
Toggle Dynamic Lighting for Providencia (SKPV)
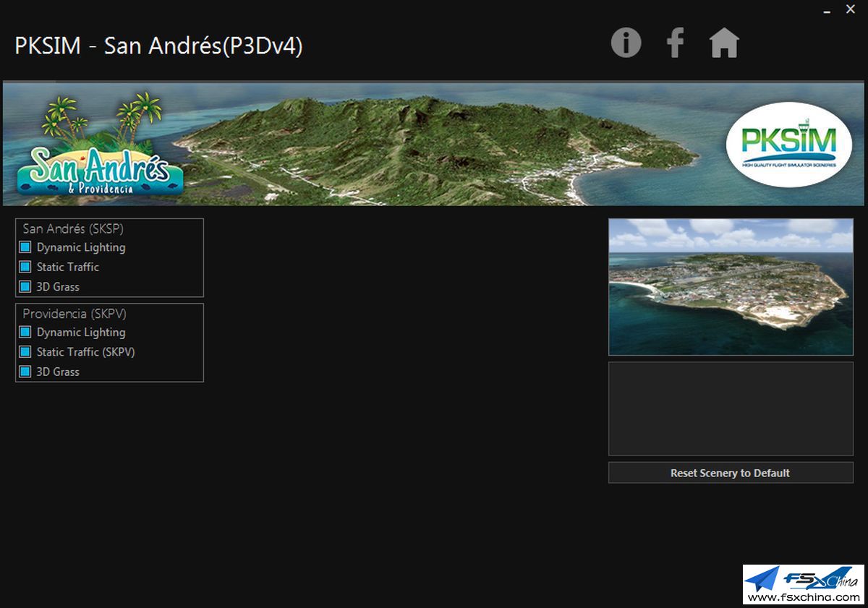(x=25, y=333)
